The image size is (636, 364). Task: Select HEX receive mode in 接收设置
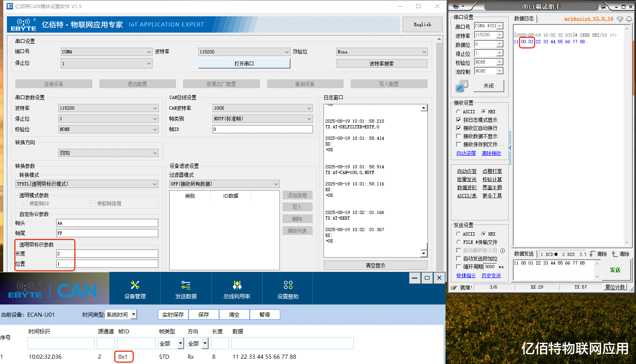tap(484, 112)
